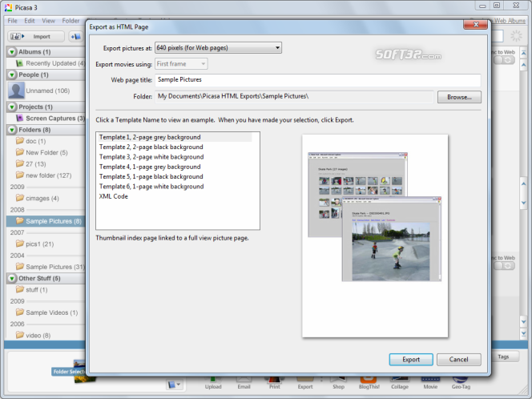The image size is (532, 399).
Task: Click the Import button in Picasa toolbar
Action: click(36, 36)
